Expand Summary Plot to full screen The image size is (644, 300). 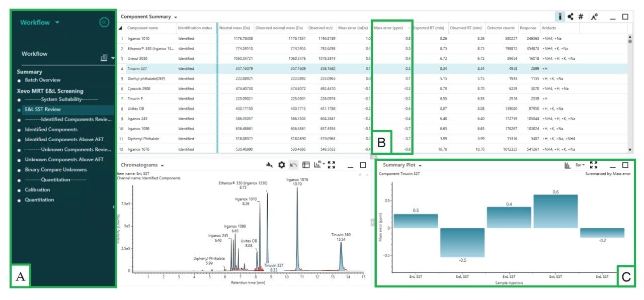point(594,165)
